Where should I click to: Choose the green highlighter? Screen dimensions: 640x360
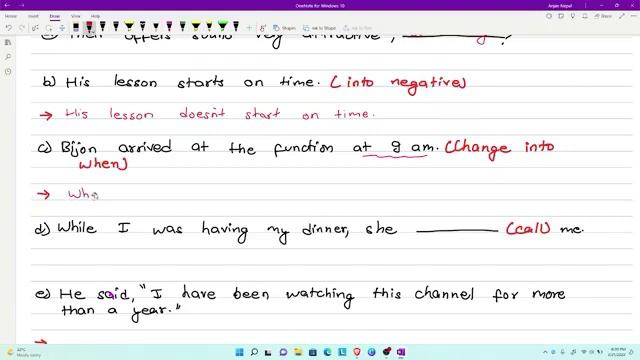pyautogui.click(x=222, y=27)
